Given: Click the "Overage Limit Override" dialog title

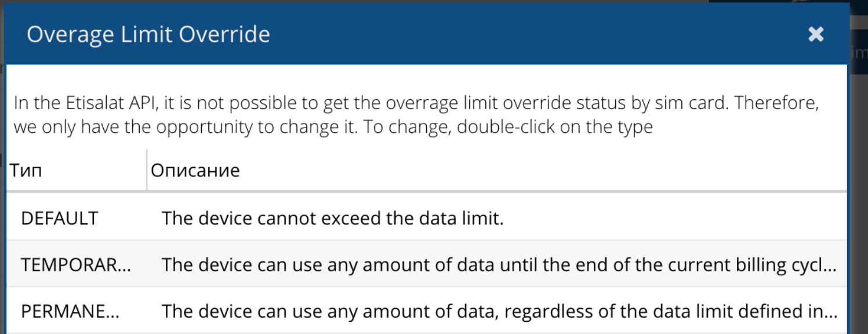Looking at the screenshot, I should (148, 35).
